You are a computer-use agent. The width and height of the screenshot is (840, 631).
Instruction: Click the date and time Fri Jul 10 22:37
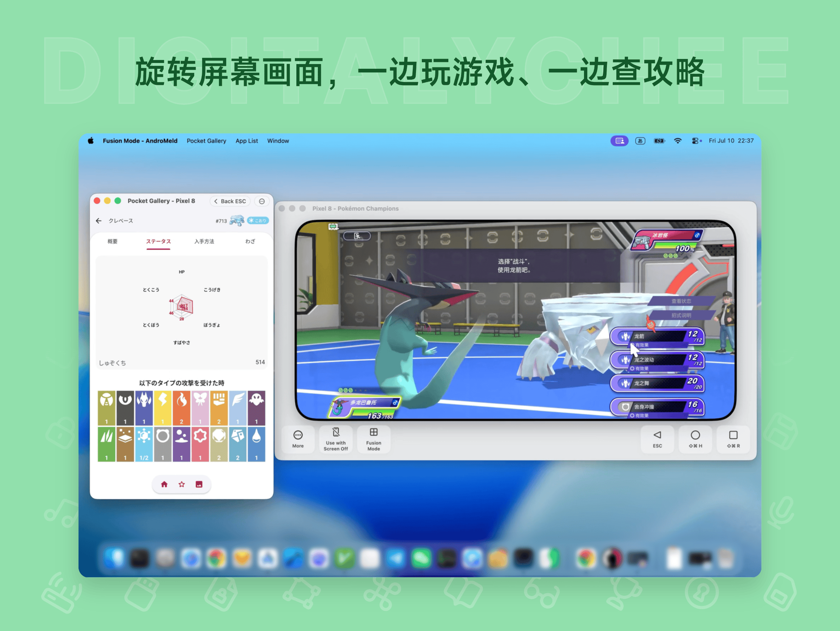[x=731, y=140]
